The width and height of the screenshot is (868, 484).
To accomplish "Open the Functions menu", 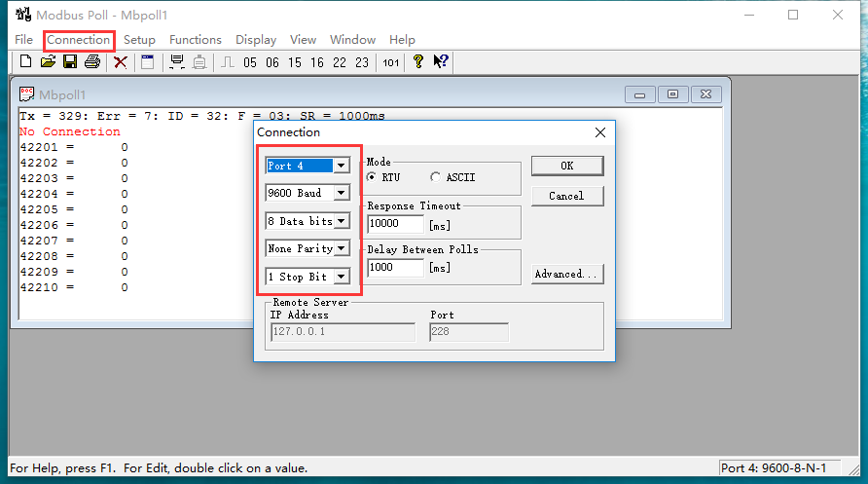I will (x=196, y=40).
